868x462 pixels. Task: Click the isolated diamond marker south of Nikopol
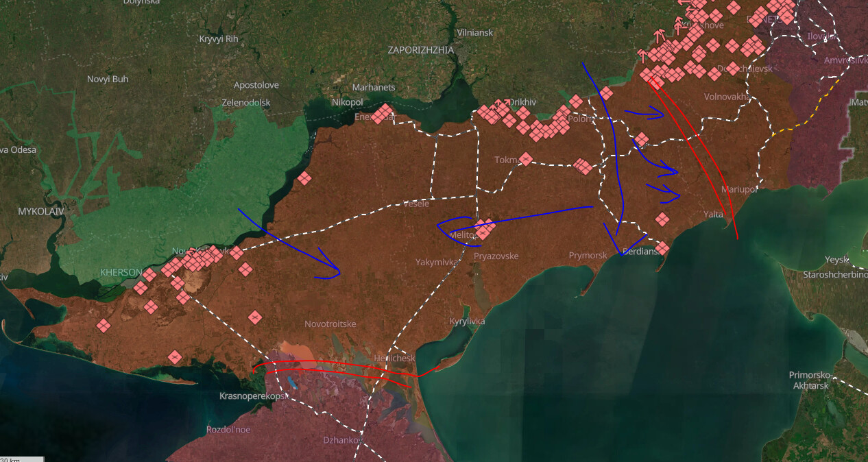pos(304,178)
